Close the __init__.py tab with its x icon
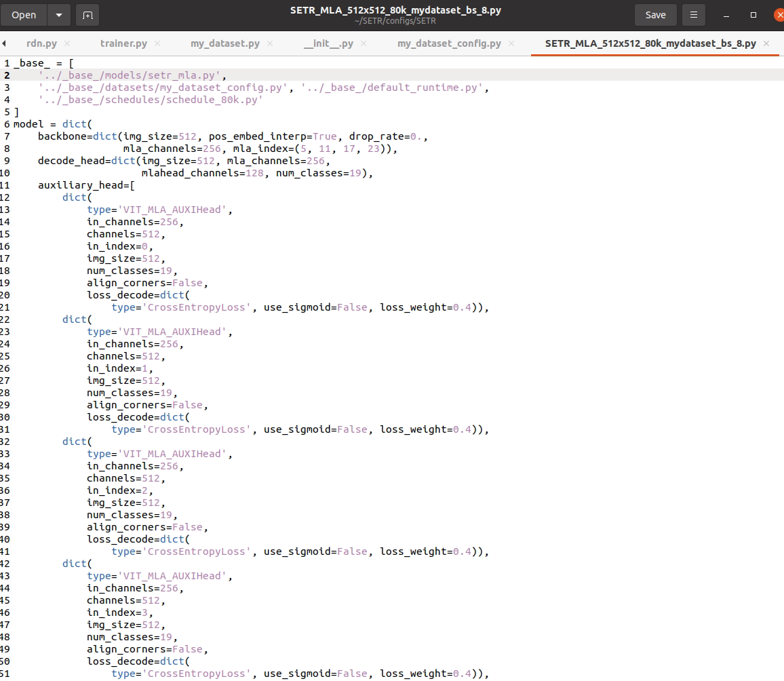The image size is (784, 681). (x=364, y=43)
